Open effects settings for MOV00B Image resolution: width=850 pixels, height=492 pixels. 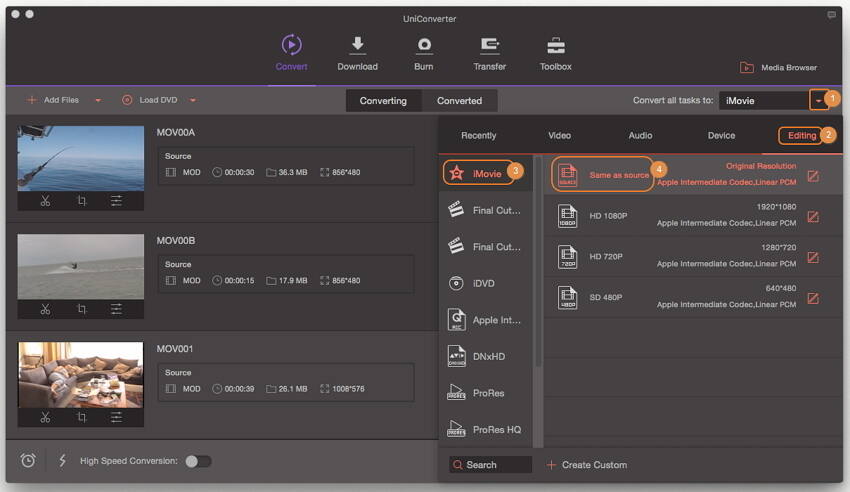(x=116, y=309)
